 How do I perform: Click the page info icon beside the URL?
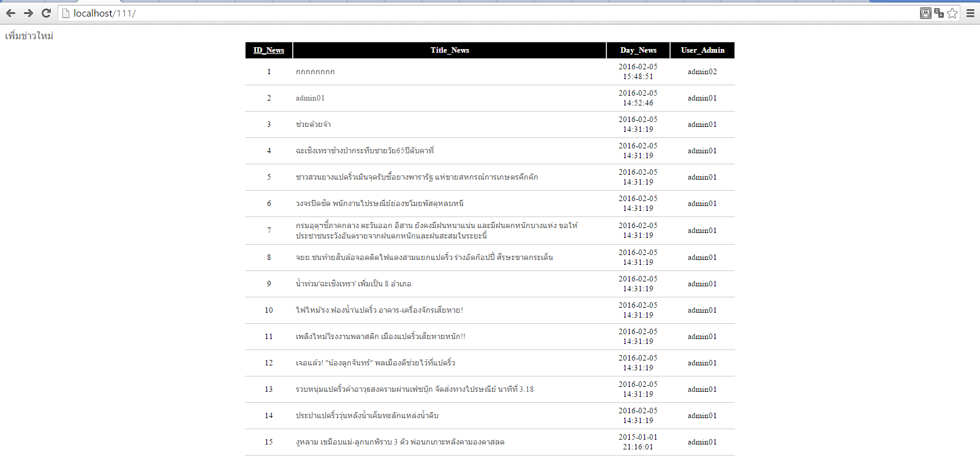66,13
